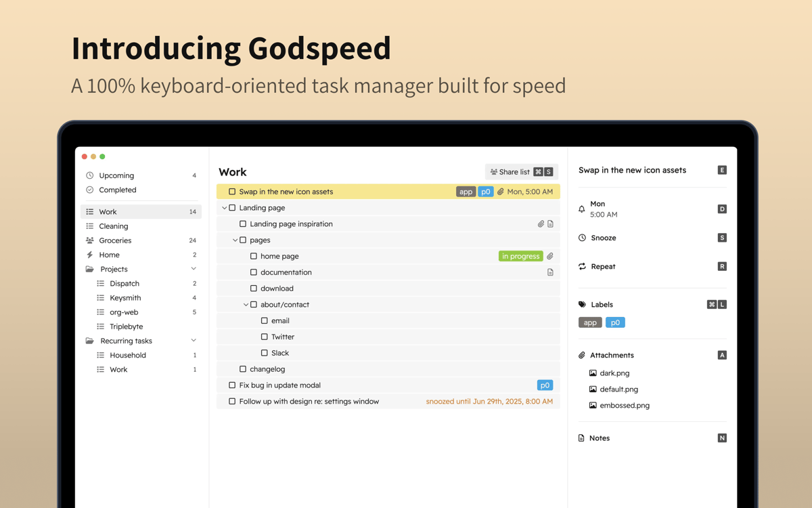
Task: Check off the Fix bug in update modal task
Action: (232, 385)
